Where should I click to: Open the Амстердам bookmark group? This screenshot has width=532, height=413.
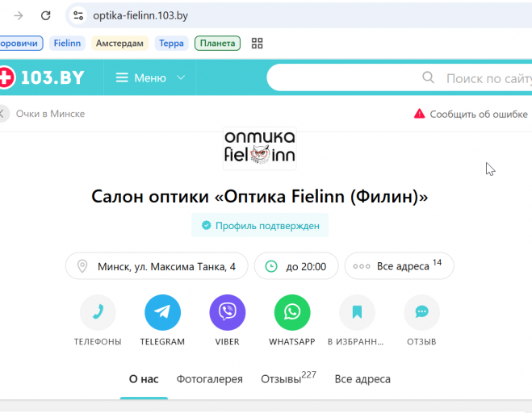click(119, 44)
